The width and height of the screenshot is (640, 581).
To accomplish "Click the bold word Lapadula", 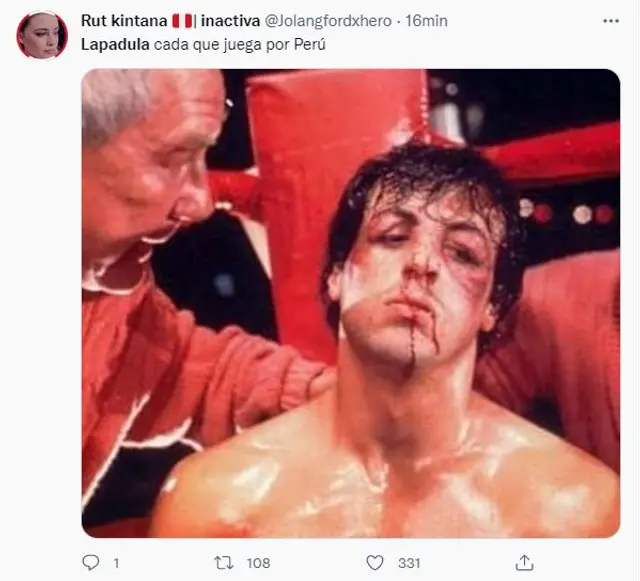I will (x=117, y=46).
